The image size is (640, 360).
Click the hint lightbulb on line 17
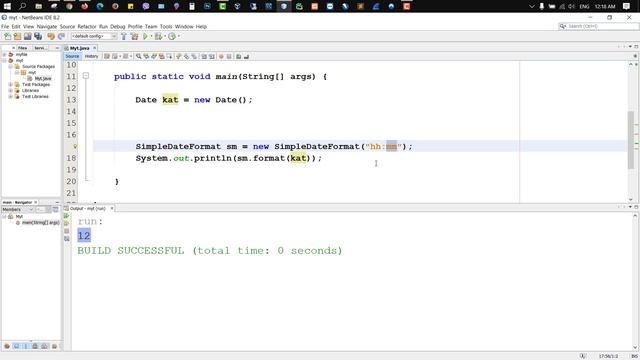(75, 146)
